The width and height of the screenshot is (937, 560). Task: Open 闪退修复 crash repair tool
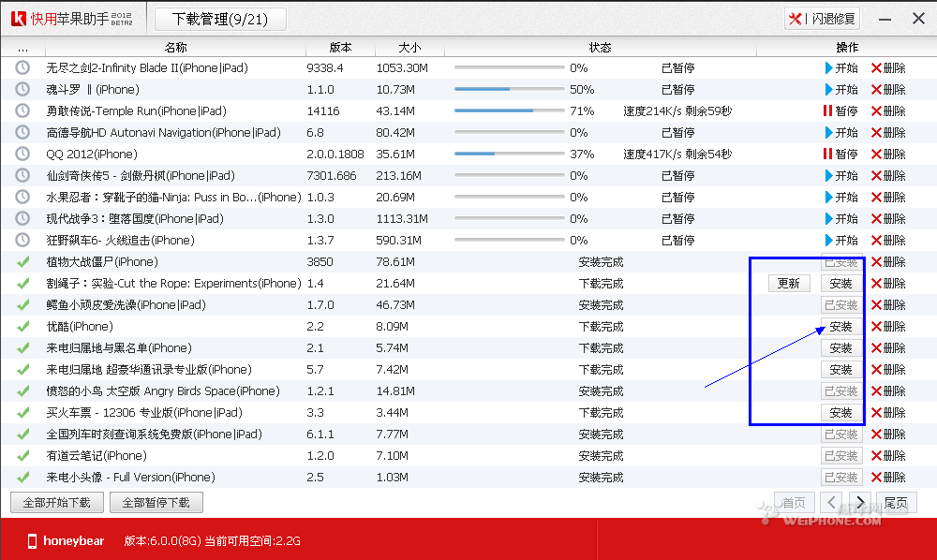821,19
